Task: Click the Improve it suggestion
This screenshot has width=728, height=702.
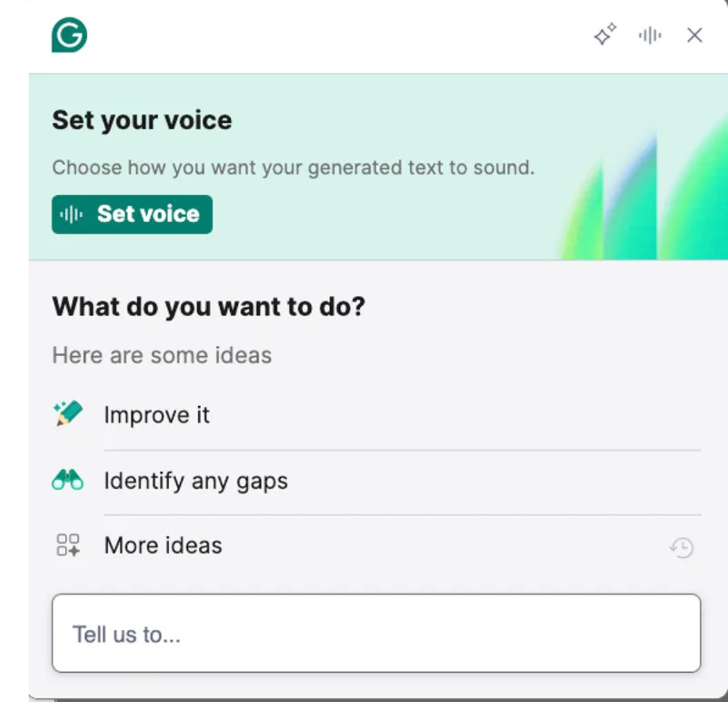Action: (156, 414)
